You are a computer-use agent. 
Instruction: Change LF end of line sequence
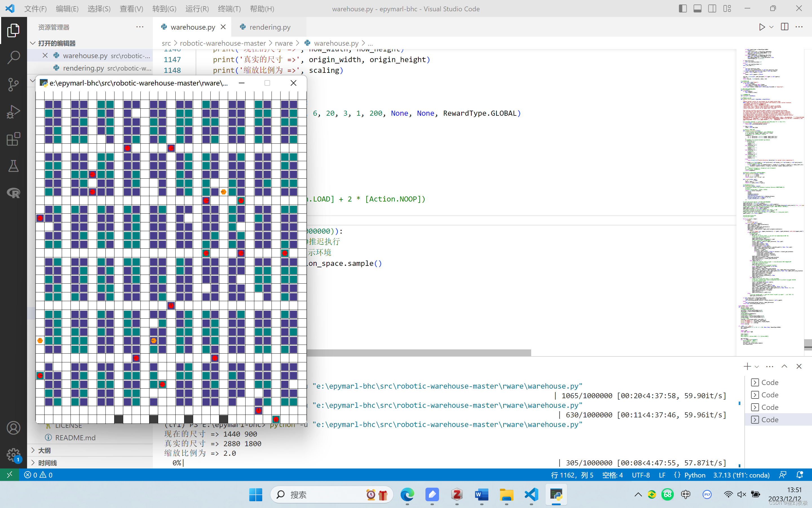click(662, 475)
